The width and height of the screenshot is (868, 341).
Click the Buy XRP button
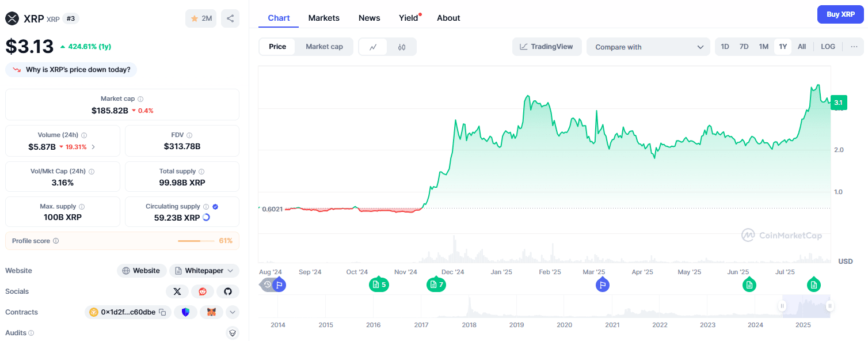(841, 14)
